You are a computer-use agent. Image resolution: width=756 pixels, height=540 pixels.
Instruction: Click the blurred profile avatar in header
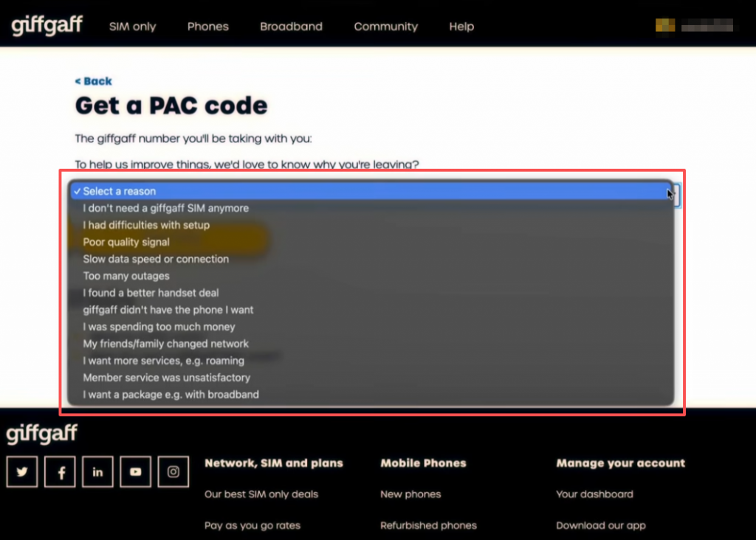[x=665, y=25]
